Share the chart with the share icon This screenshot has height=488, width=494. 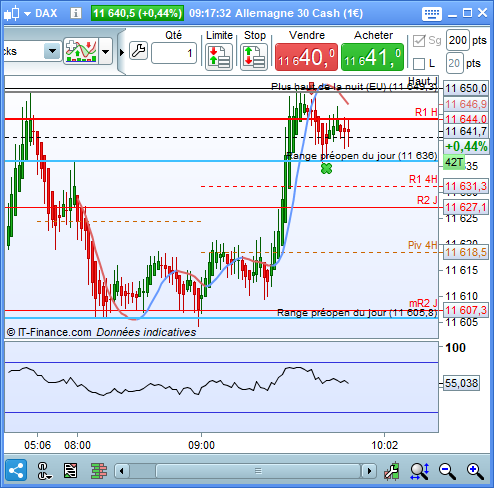click(16, 470)
